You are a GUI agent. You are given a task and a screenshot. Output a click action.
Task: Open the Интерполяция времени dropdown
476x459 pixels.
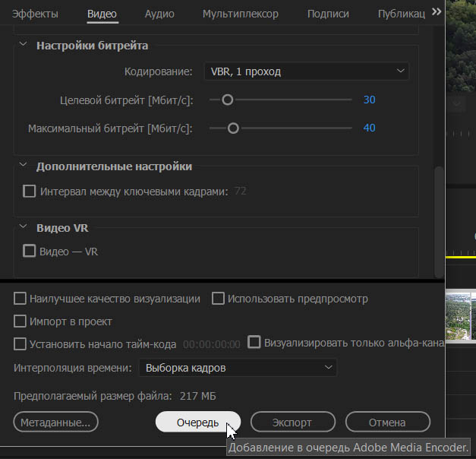pyautogui.click(x=237, y=368)
